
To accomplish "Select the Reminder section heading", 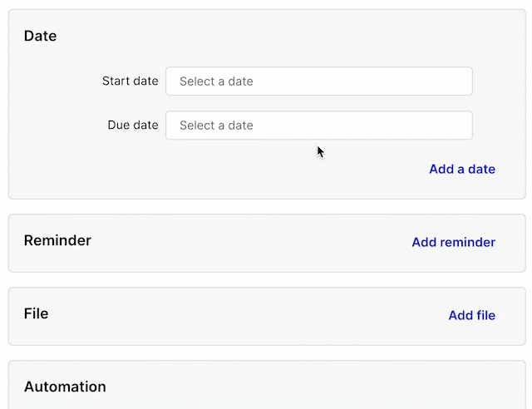I will pos(57,240).
